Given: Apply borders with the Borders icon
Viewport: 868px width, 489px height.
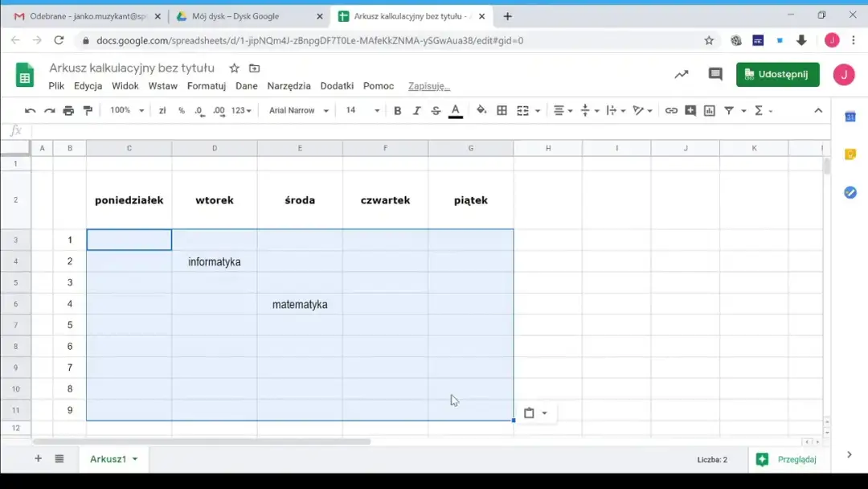Looking at the screenshot, I should point(501,110).
